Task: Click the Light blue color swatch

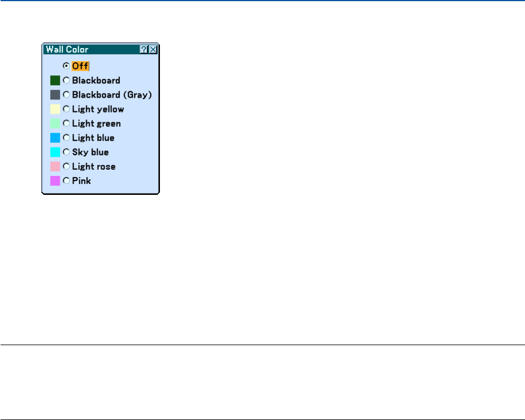Action: pyautogui.click(x=55, y=138)
